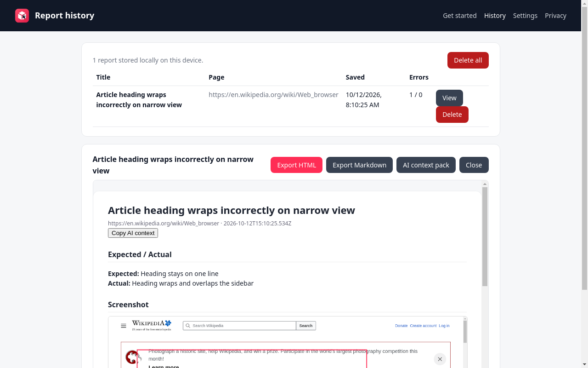The height and width of the screenshot is (368, 588).
Task: Open the AI context pack
Action: pyautogui.click(x=426, y=165)
